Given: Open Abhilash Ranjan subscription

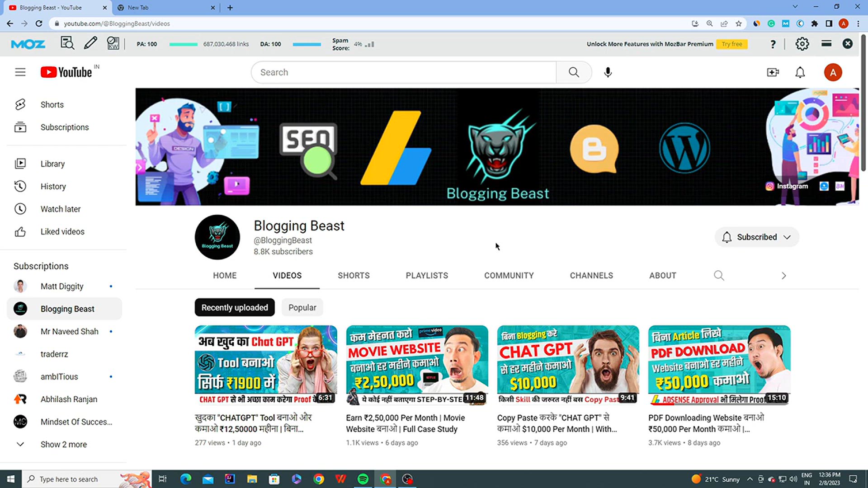Looking at the screenshot, I should point(63,399).
